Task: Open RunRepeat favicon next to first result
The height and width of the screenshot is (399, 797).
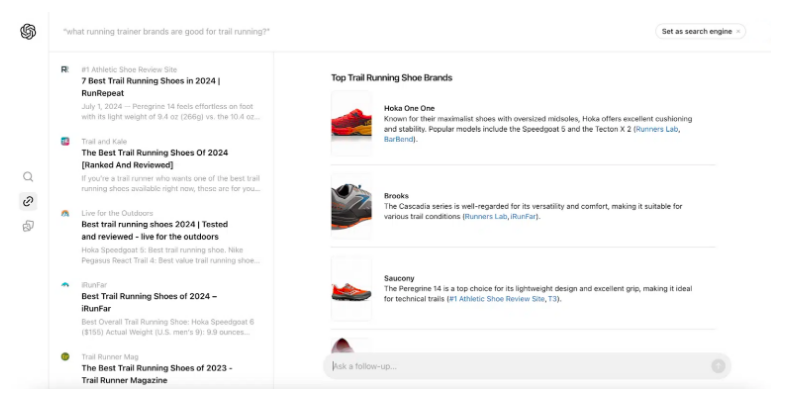Action: click(x=65, y=70)
